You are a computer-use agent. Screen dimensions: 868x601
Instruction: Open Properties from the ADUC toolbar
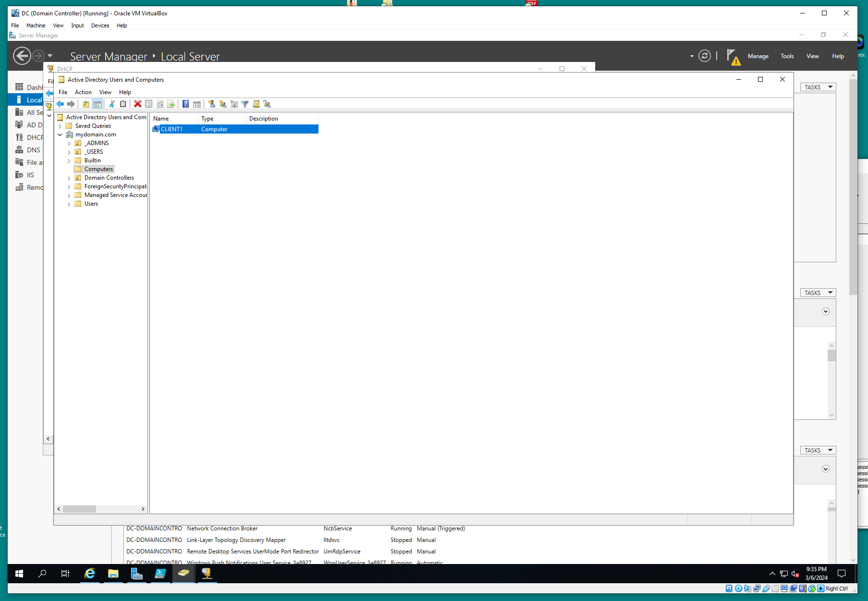[x=149, y=104]
